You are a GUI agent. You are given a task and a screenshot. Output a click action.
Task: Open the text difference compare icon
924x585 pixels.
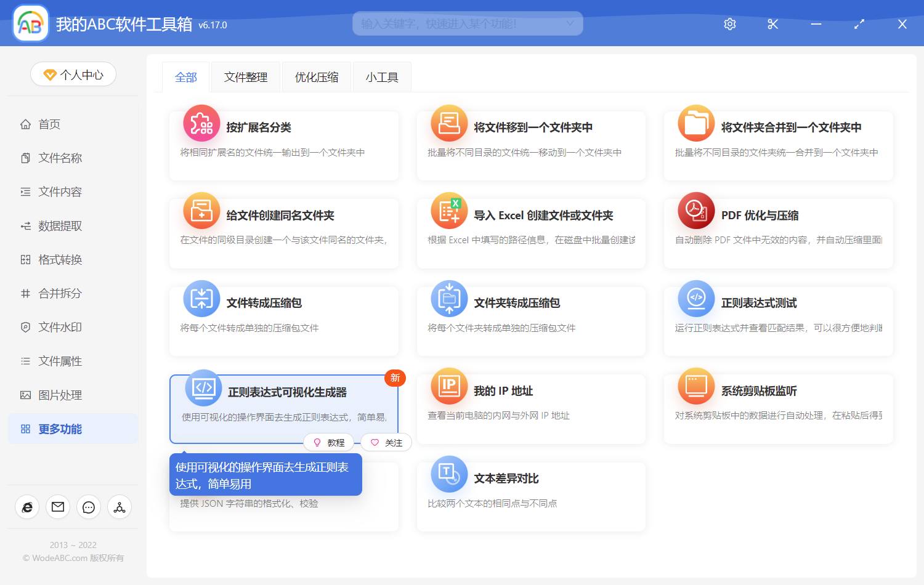449,474
